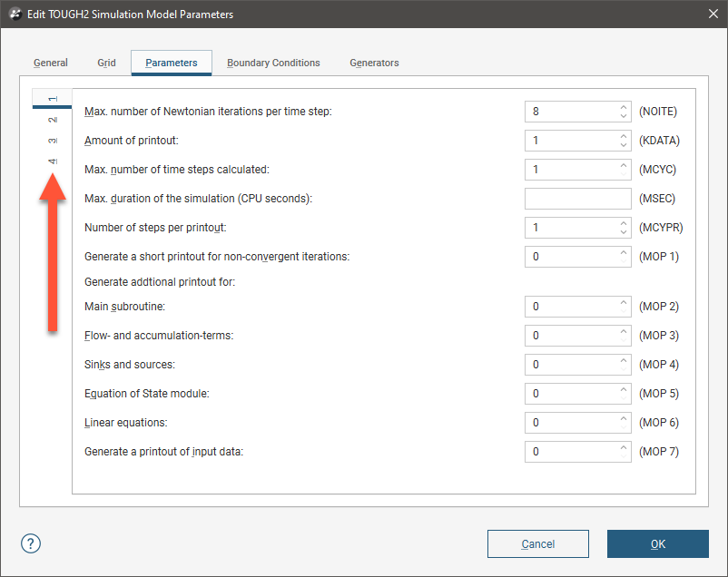The image size is (728, 577).
Task: Increment the MOP 1 short printout value
Action: pyautogui.click(x=624, y=252)
